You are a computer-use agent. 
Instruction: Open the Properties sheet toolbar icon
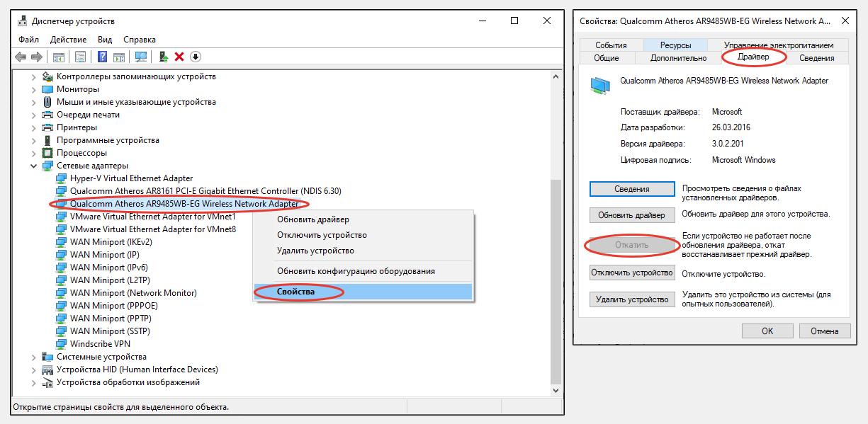pos(80,57)
